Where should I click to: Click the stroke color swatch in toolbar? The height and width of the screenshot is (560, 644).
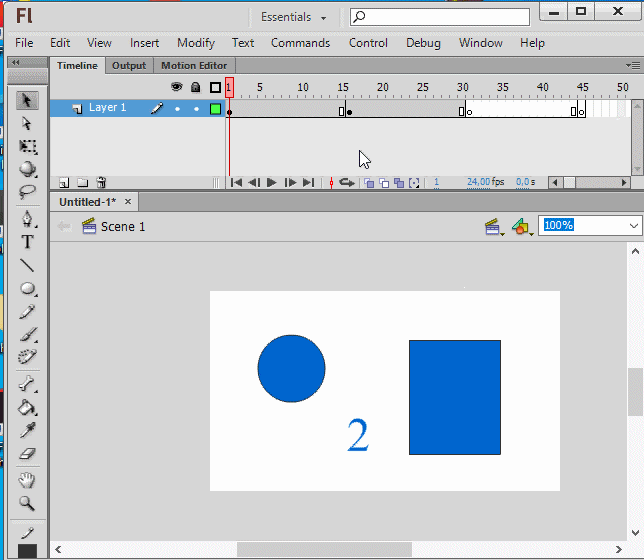[27, 550]
